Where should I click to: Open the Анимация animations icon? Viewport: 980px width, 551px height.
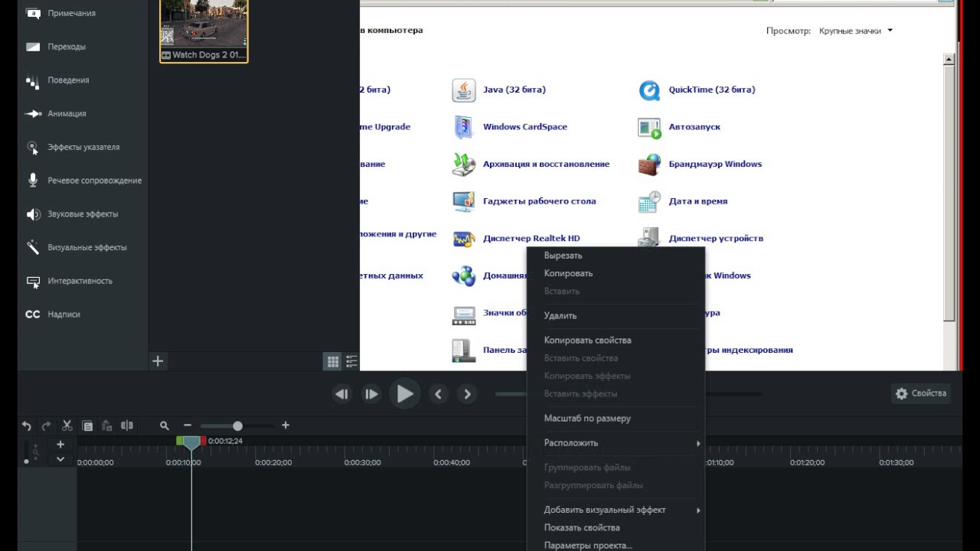[33, 113]
